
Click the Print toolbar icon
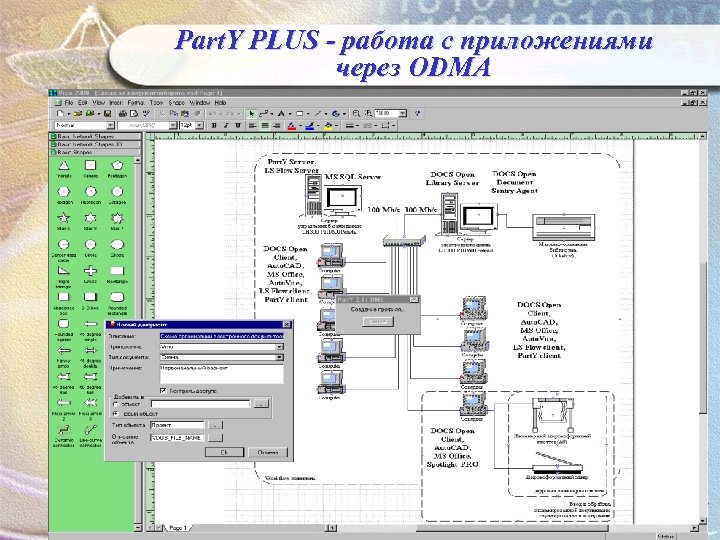point(122,113)
